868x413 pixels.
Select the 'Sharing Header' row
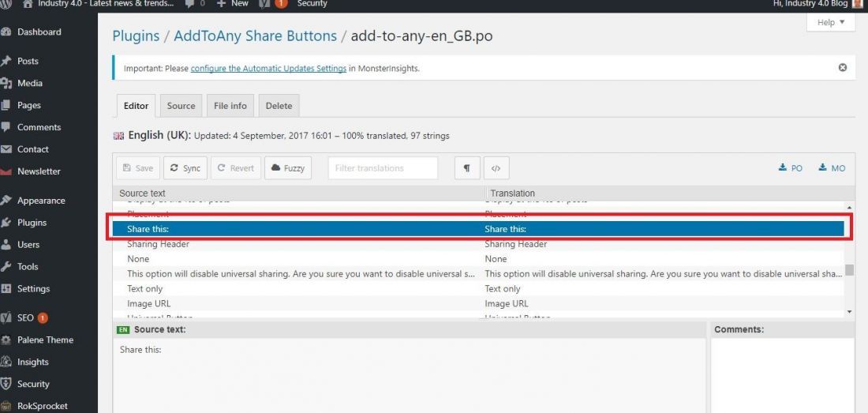click(x=478, y=244)
